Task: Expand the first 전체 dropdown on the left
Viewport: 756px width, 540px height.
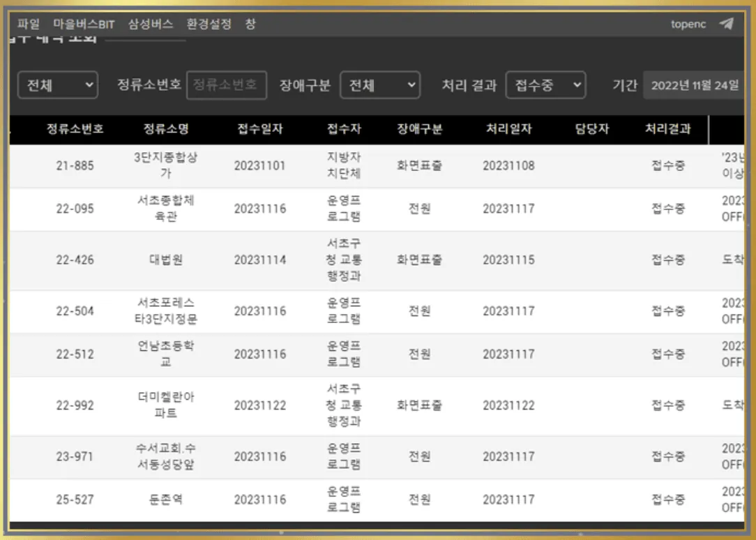Action: coord(58,85)
